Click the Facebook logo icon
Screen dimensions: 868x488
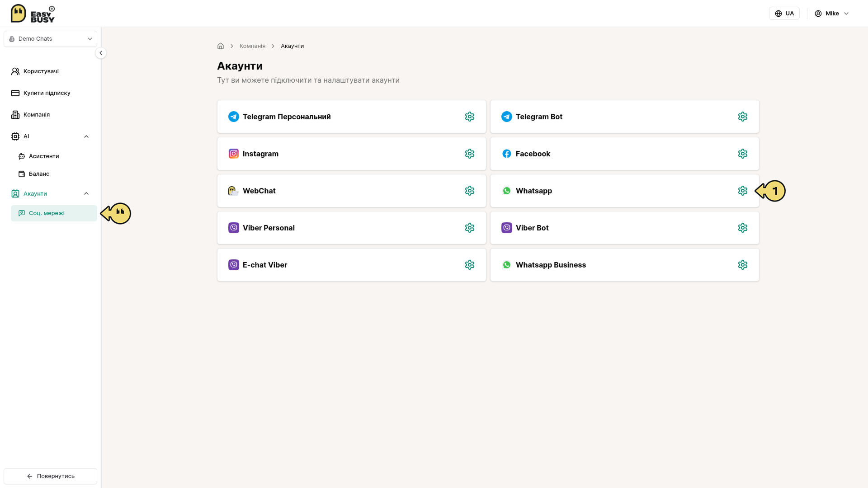click(x=507, y=154)
